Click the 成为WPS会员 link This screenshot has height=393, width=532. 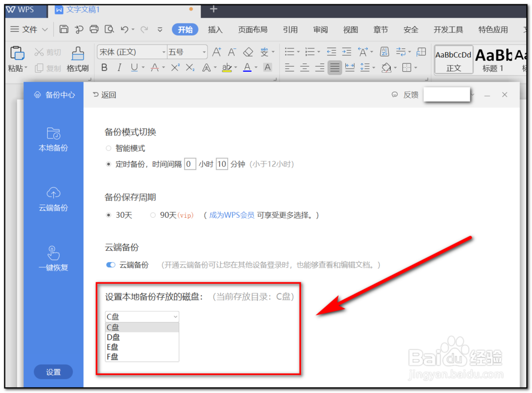[231, 215]
